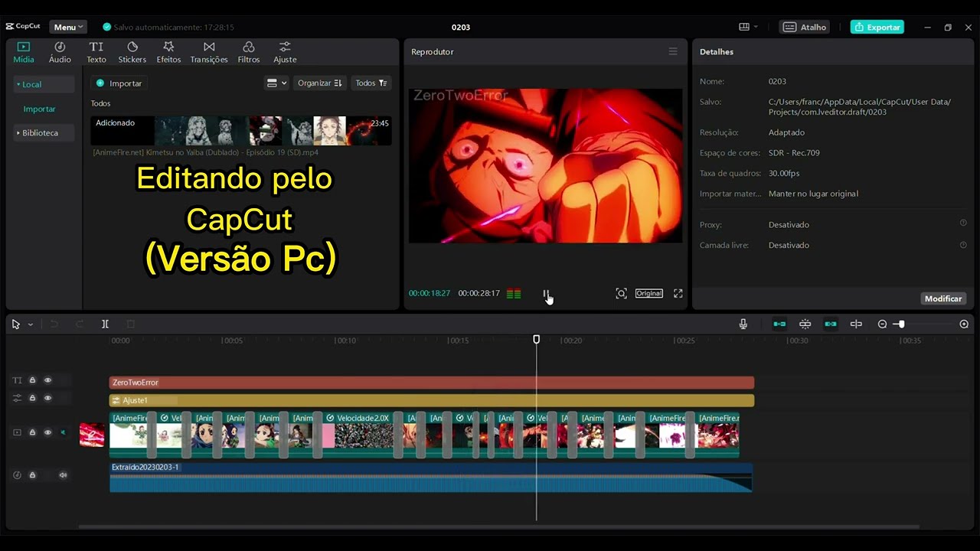
Task: Toggle auto snapping on timeline
Action: (805, 324)
